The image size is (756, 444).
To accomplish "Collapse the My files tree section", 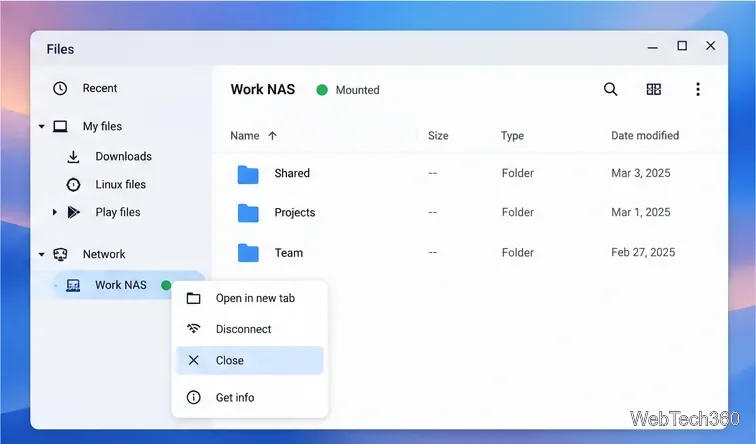I will pyautogui.click(x=41, y=126).
